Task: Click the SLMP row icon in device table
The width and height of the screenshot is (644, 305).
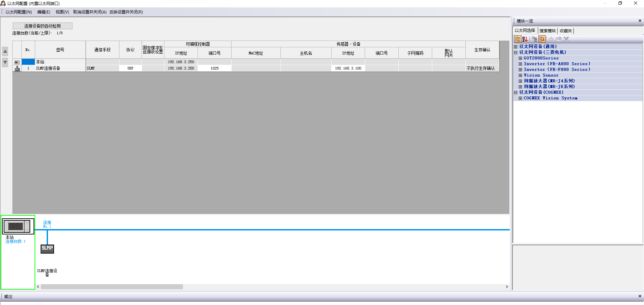Action: tap(17, 68)
